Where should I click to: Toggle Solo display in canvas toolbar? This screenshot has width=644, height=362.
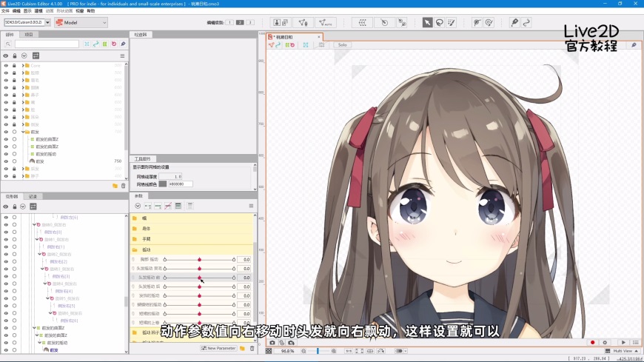[x=343, y=45]
